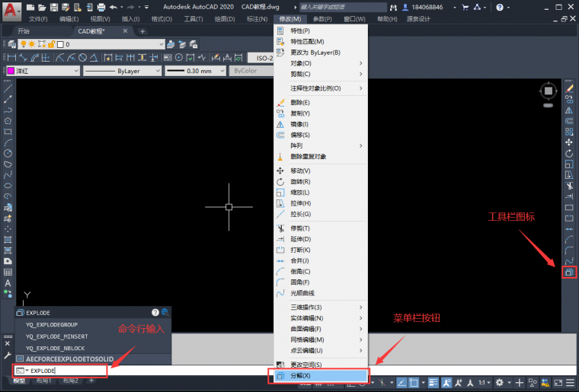Expand the 阵列 submenu

[321, 145]
